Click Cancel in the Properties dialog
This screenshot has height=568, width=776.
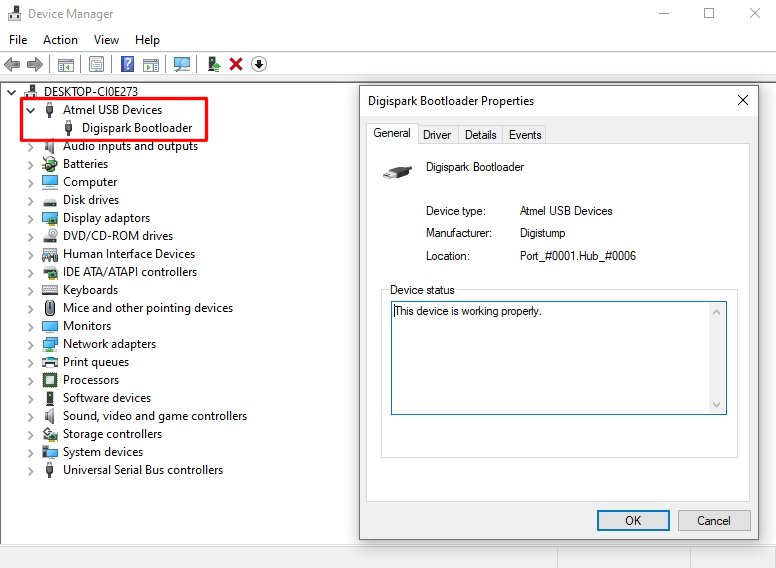pyautogui.click(x=714, y=521)
